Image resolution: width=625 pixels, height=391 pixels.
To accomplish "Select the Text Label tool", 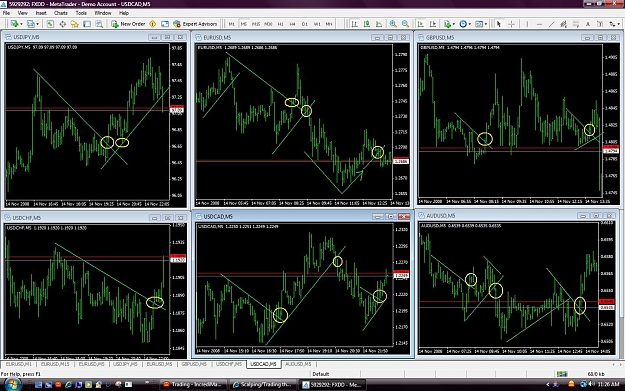I will [599, 24].
